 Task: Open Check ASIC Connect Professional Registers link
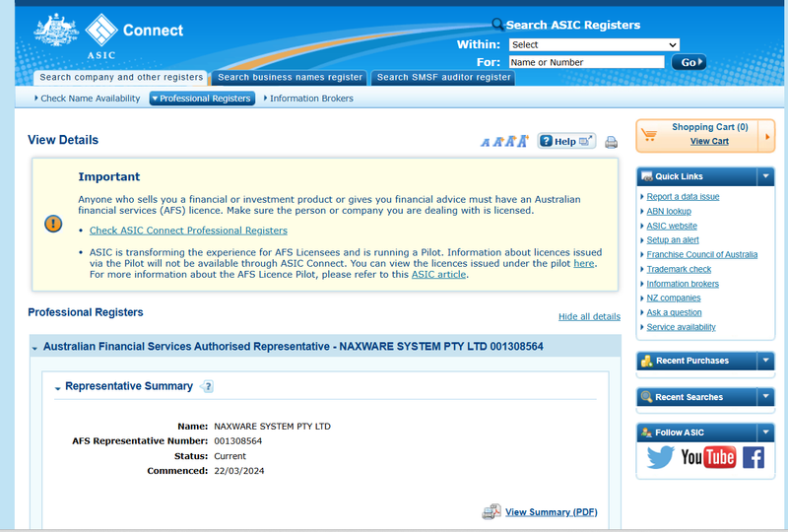point(188,231)
